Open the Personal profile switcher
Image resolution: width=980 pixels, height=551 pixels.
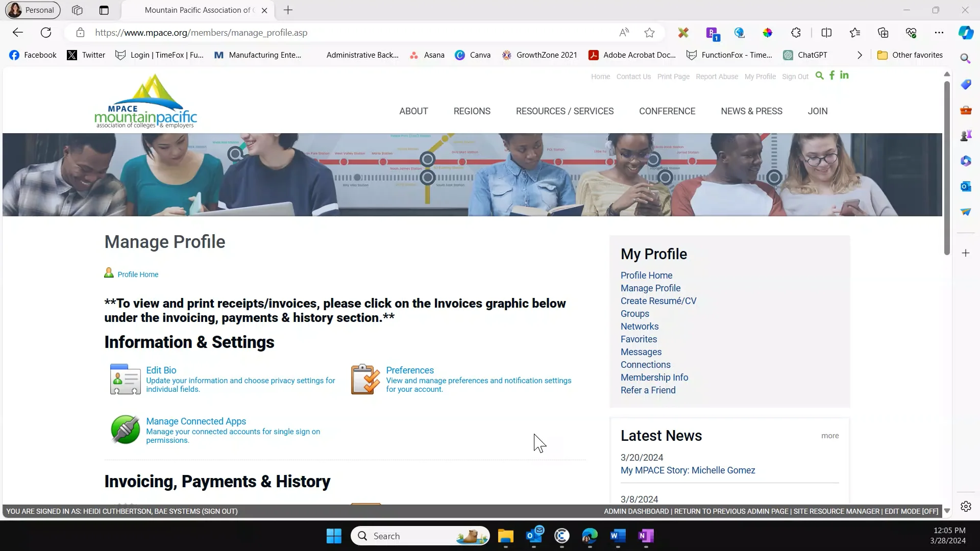(33, 10)
